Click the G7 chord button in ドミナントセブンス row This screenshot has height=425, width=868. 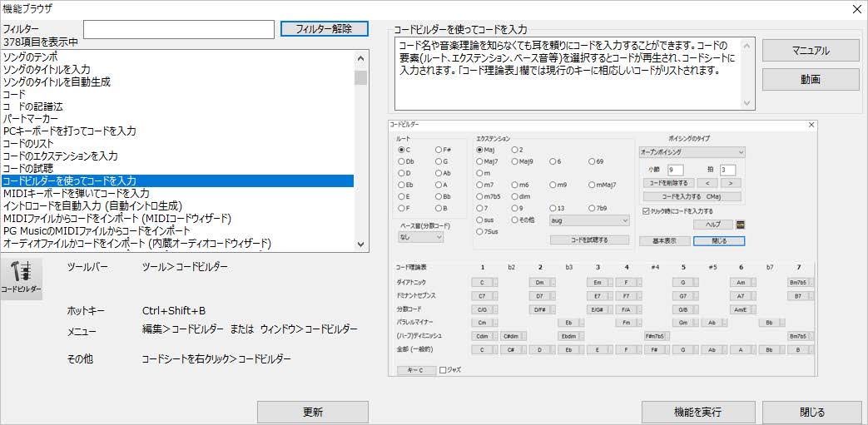tap(683, 296)
